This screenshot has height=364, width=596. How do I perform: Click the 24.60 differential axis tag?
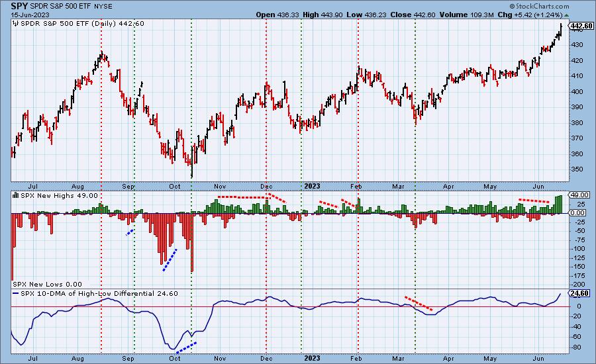(x=579, y=293)
